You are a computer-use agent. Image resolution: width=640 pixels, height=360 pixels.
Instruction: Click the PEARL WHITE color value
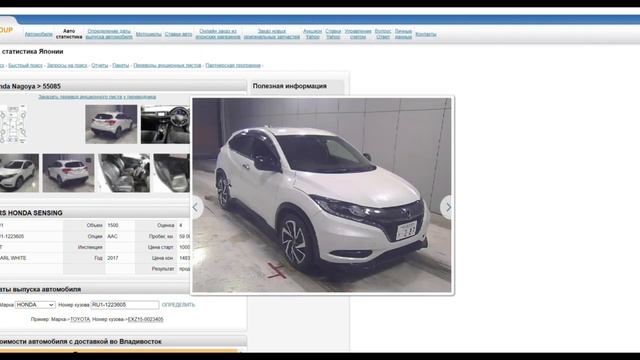pyautogui.click(x=13, y=258)
